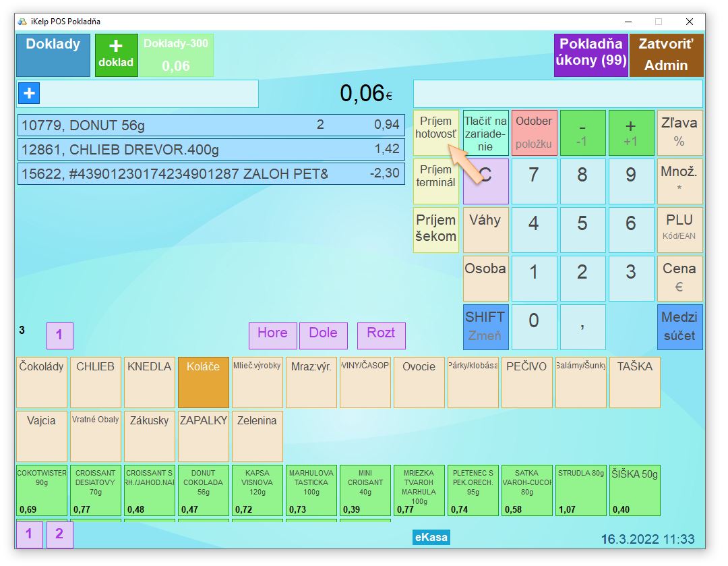This screenshot has height=566, width=728.
Task: Add ŠIŠKA 50g product to receipt
Action: pos(634,490)
